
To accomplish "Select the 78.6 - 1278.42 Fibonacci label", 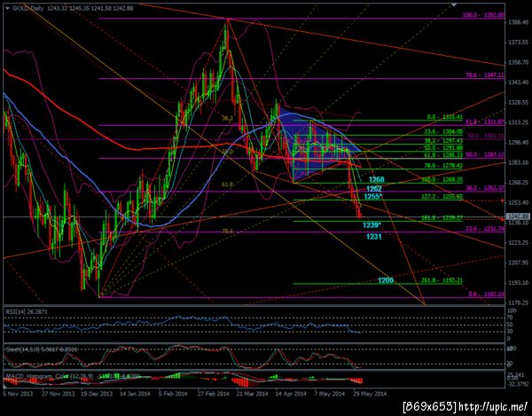I will (443, 166).
